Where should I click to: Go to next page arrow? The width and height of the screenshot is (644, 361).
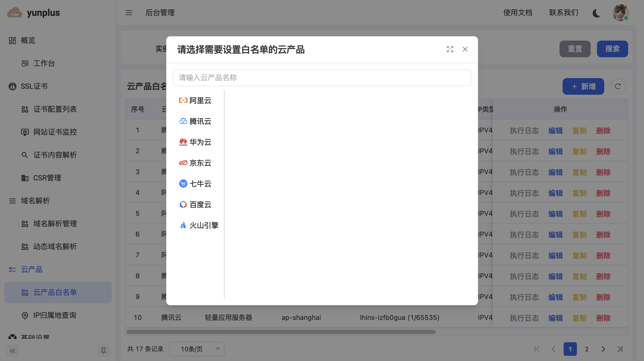click(603, 349)
